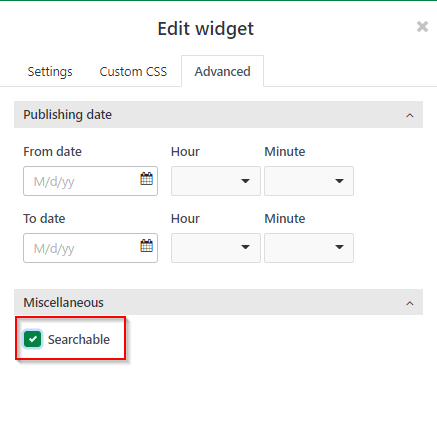437x425 pixels.
Task: Uncheck the Searchable checkbox
Action: tap(33, 339)
